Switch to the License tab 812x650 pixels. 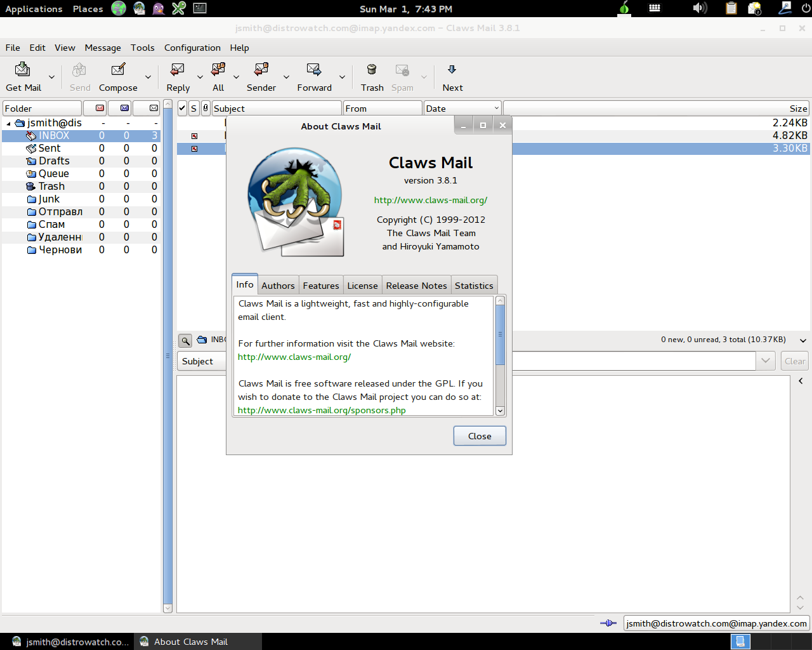point(362,286)
